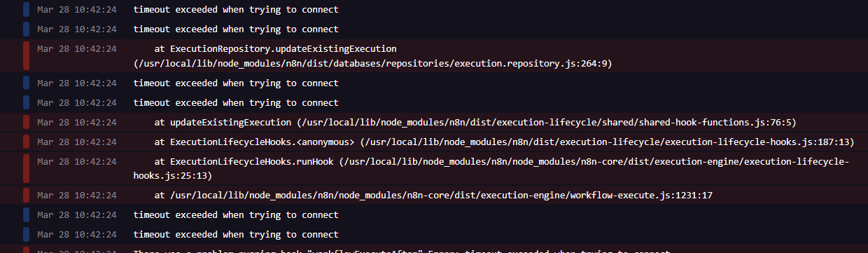This screenshot has width=868, height=253.
Task: Click blue severity bar of topmost timeout entry
Action: click(x=26, y=10)
